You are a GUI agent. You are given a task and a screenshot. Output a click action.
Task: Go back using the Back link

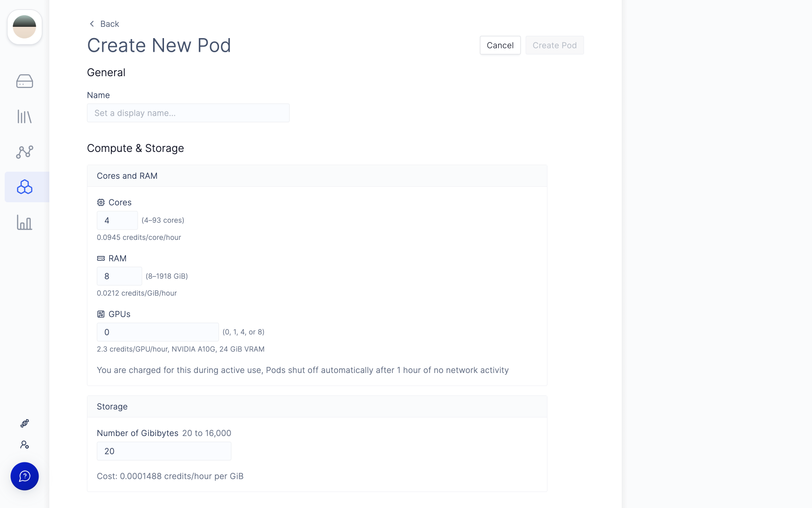104,24
